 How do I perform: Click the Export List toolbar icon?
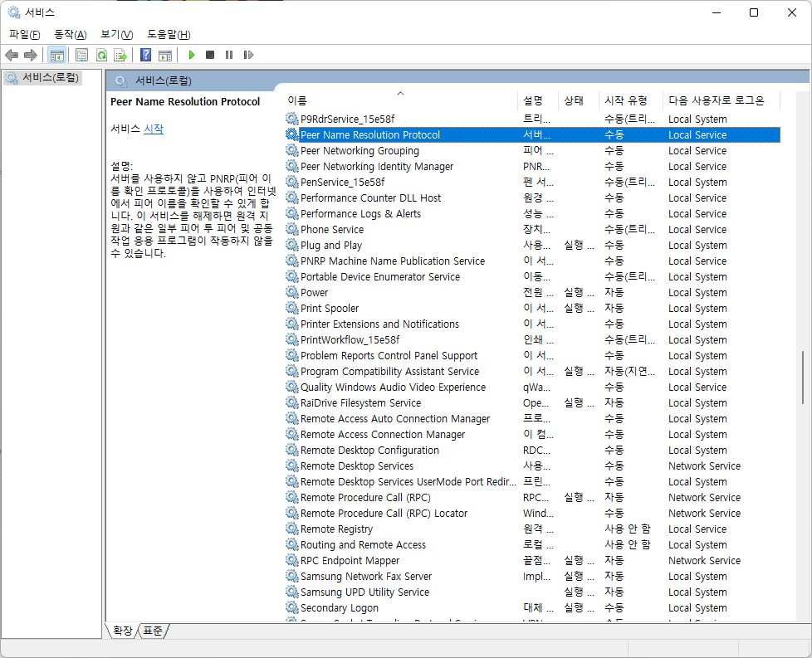pos(120,55)
